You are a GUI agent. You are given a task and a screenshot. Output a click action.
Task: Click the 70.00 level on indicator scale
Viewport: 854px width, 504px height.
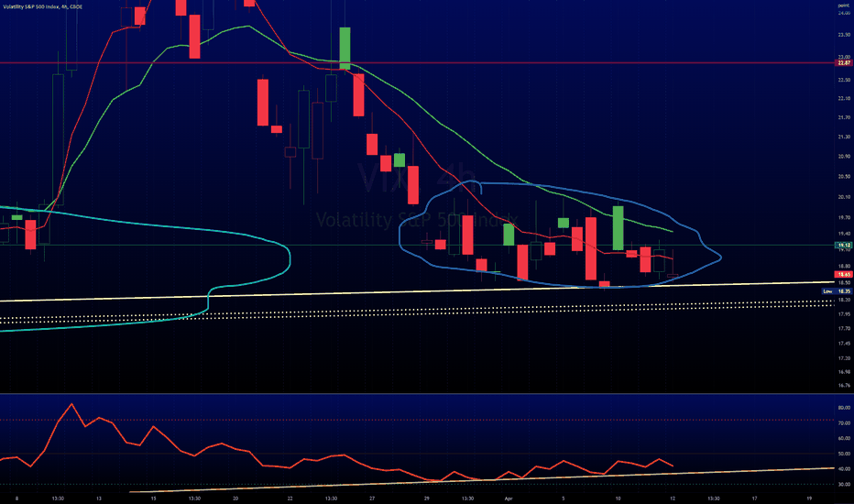tap(844, 423)
